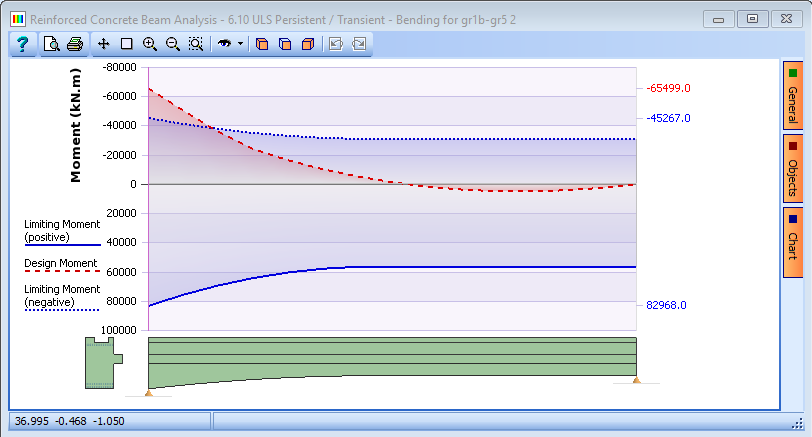Open the Chart side tab
Viewport: 812px width, 437px height.
[793, 242]
